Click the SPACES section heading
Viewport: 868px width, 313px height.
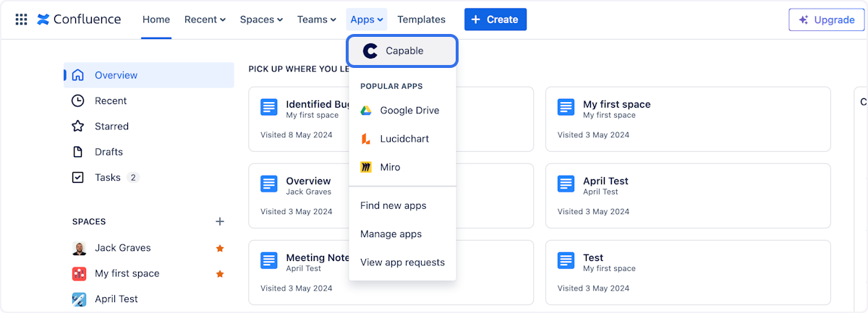89,221
